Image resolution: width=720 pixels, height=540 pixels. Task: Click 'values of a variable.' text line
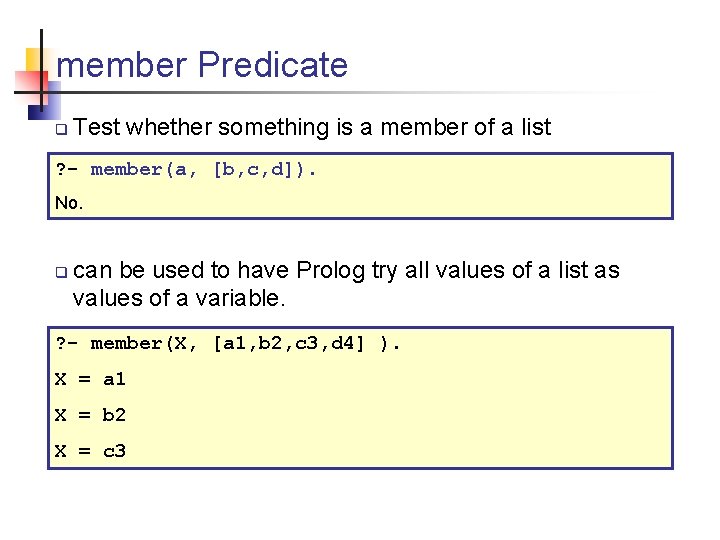(179, 298)
